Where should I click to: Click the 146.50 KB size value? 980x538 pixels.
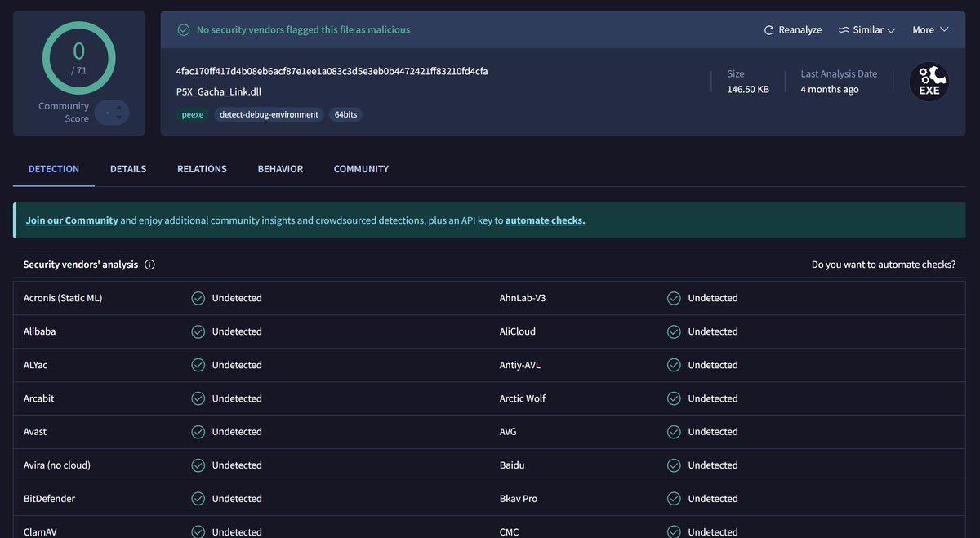(x=748, y=90)
